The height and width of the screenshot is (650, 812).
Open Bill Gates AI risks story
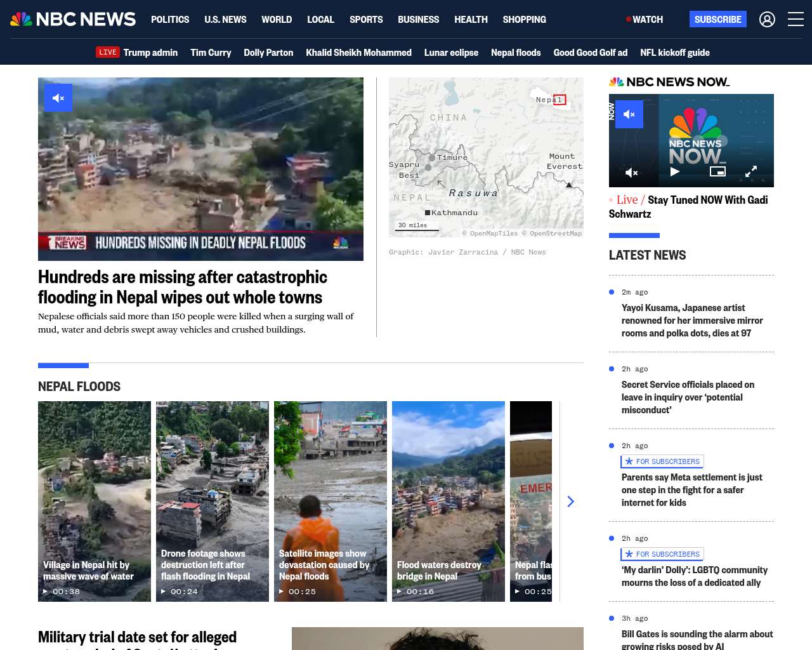pyautogui.click(x=697, y=640)
